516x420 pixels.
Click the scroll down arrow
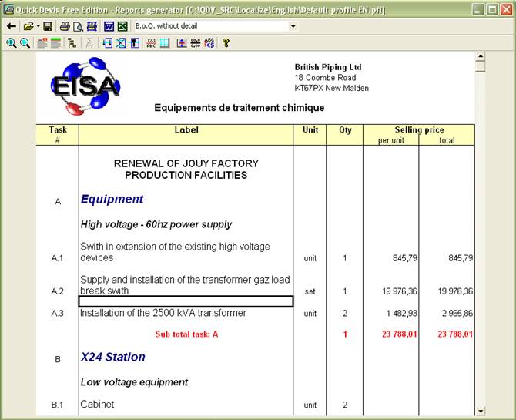pos(481,411)
